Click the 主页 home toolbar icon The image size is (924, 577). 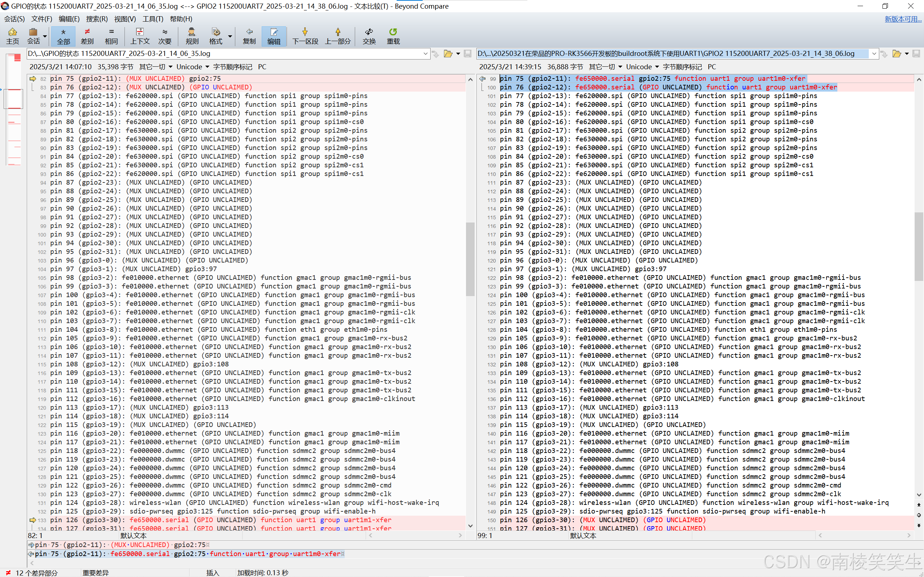(x=12, y=36)
